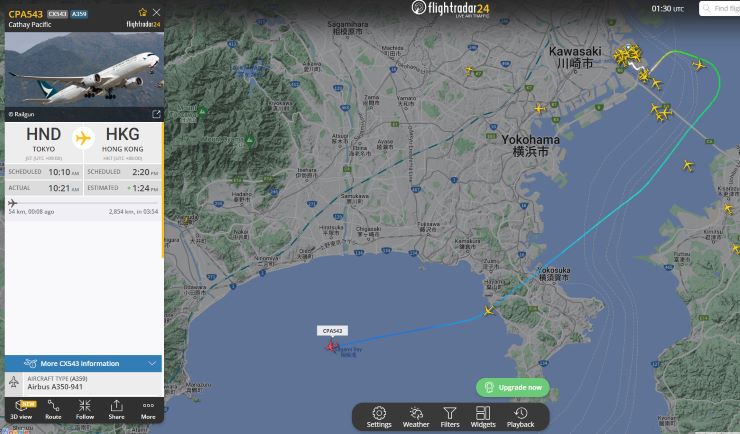
Task: Open the 3D view of the flight
Action: (x=22, y=409)
